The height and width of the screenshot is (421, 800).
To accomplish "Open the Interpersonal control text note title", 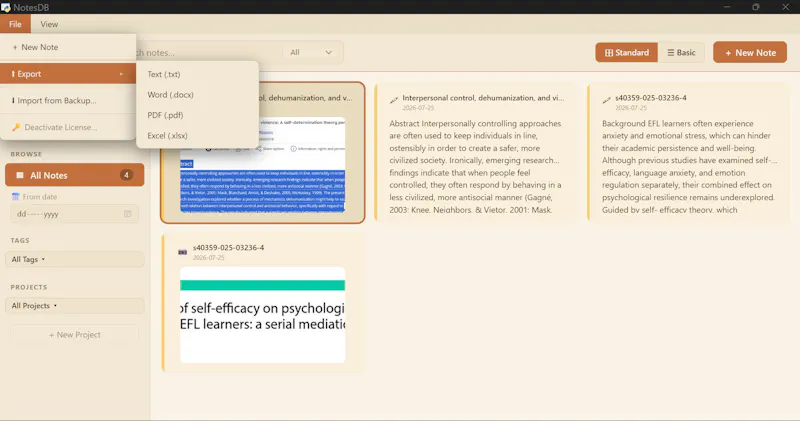I will pos(483,97).
